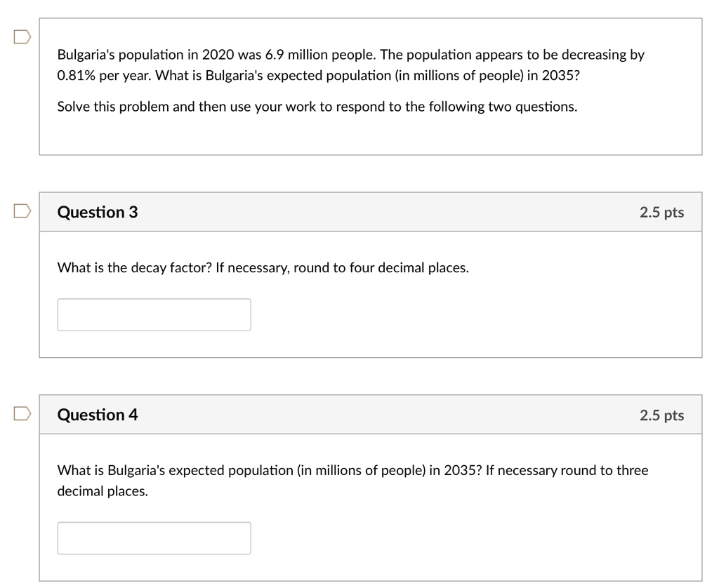Click 'decimal places.' ending the Question 4 prompt
Screen dimensions: 719x588
[x=103, y=491]
